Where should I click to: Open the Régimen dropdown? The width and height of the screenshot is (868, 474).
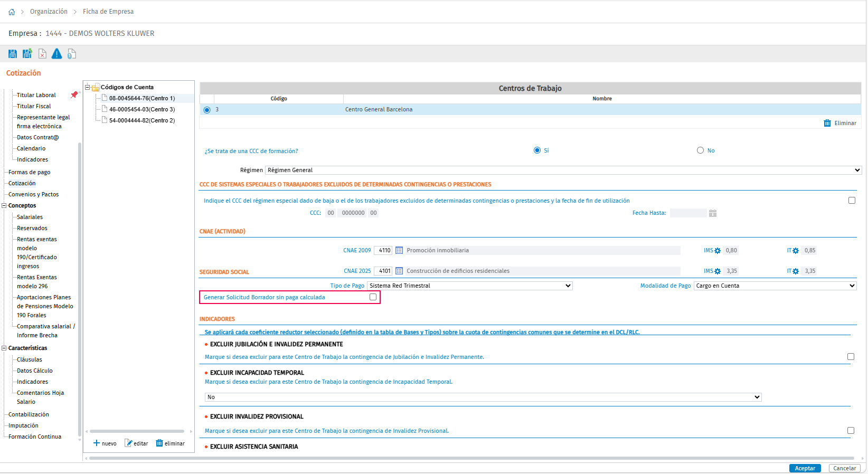click(x=563, y=170)
